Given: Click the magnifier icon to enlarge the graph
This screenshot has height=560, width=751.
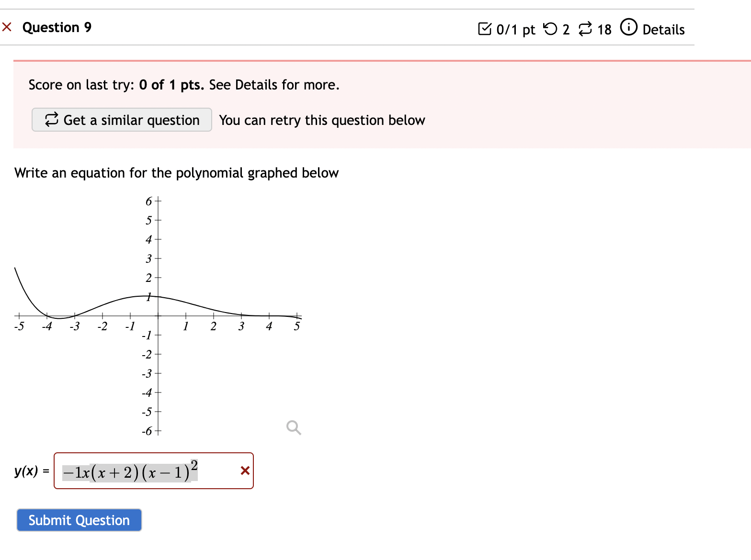Looking at the screenshot, I should pyautogui.click(x=293, y=427).
